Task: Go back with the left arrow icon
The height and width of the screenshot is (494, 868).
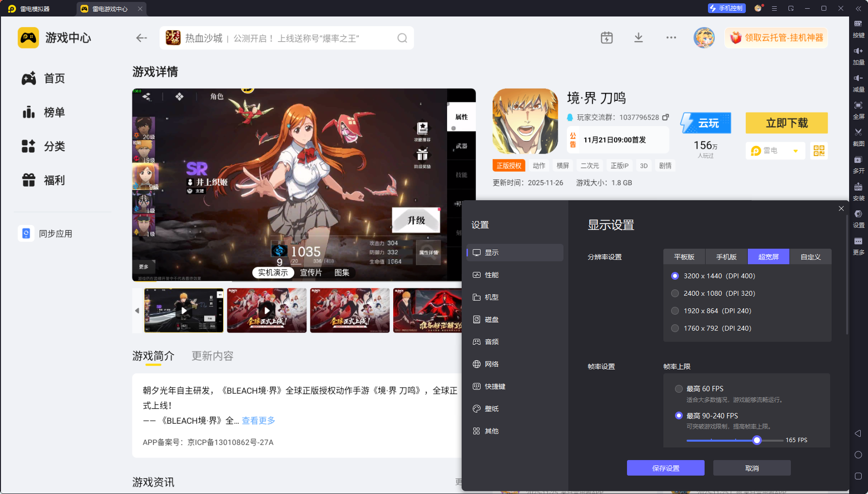Action: (x=141, y=38)
